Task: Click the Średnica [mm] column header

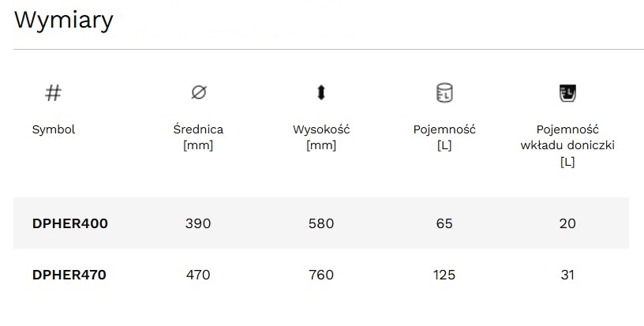Action: point(198,137)
